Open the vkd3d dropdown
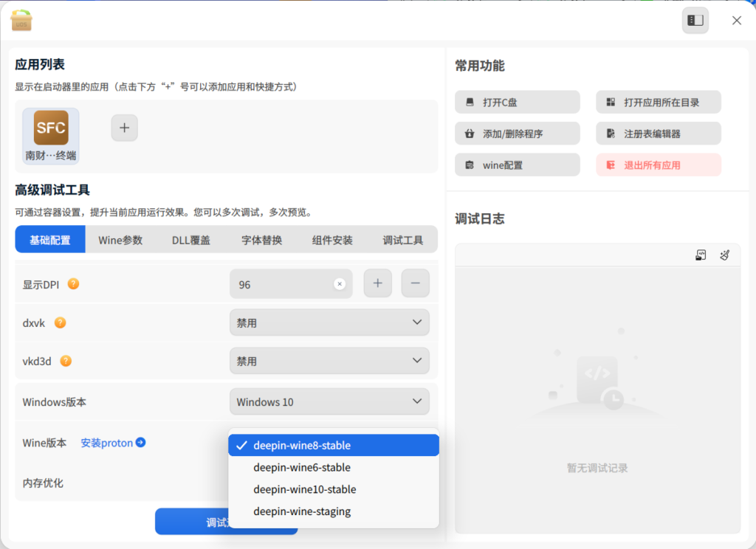 point(329,361)
